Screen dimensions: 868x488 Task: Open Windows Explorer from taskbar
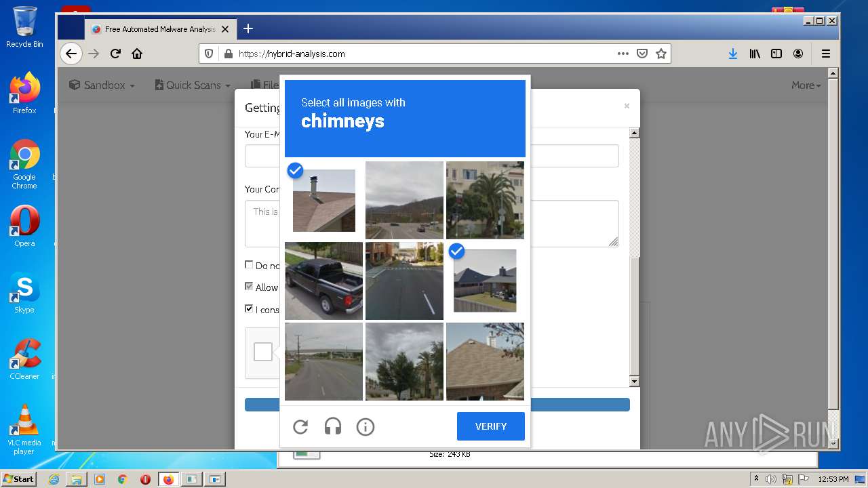(x=77, y=479)
